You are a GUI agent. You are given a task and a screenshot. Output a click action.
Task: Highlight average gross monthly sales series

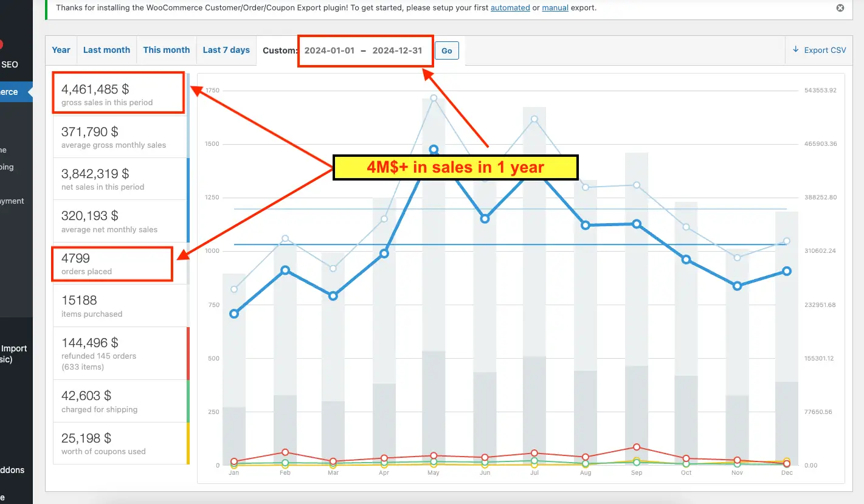tap(122, 137)
